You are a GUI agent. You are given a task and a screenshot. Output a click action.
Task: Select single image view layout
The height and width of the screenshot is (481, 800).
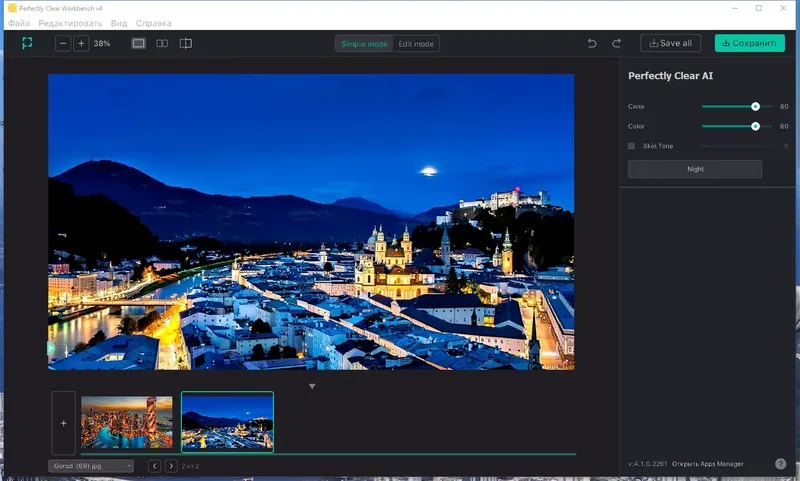click(138, 44)
